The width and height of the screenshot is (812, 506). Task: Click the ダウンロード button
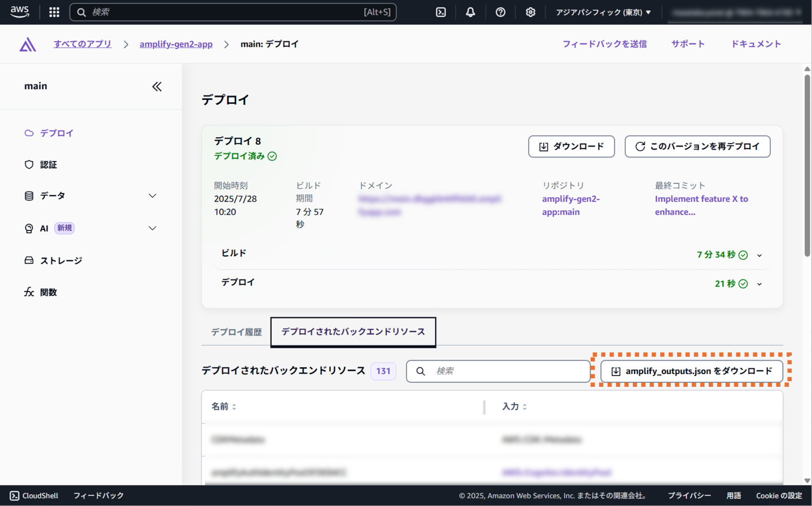571,146
